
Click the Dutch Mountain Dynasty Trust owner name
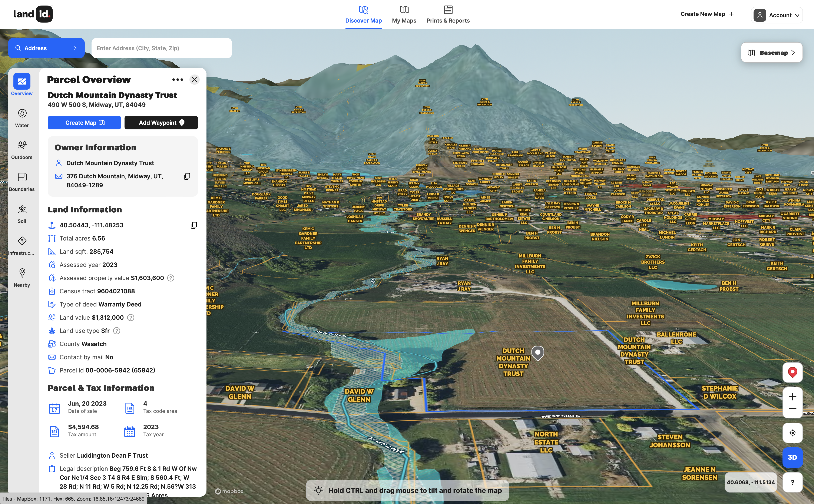point(110,163)
